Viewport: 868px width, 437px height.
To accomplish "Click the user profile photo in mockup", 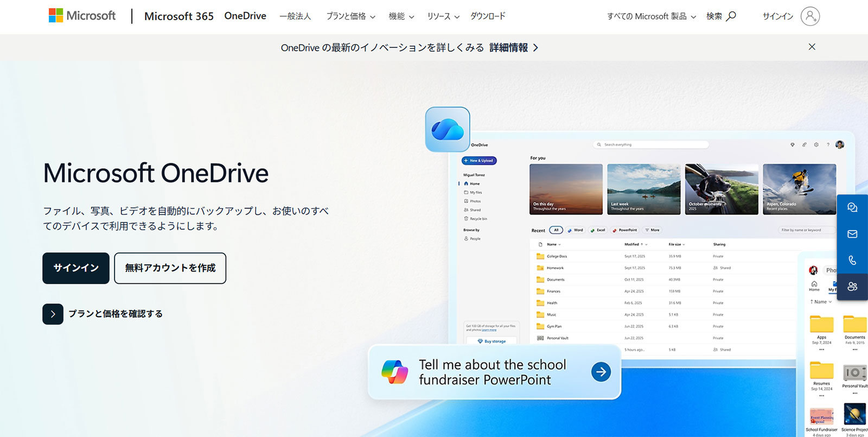I will [x=840, y=144].
